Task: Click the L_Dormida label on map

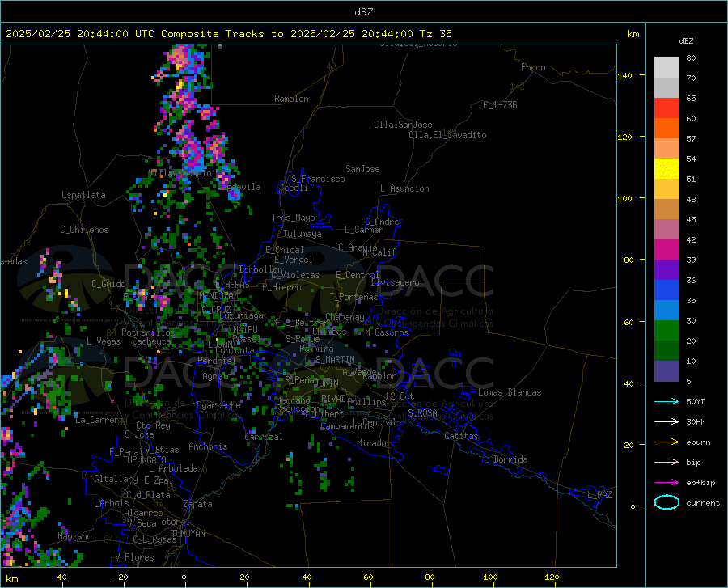Action: [505, 459]
